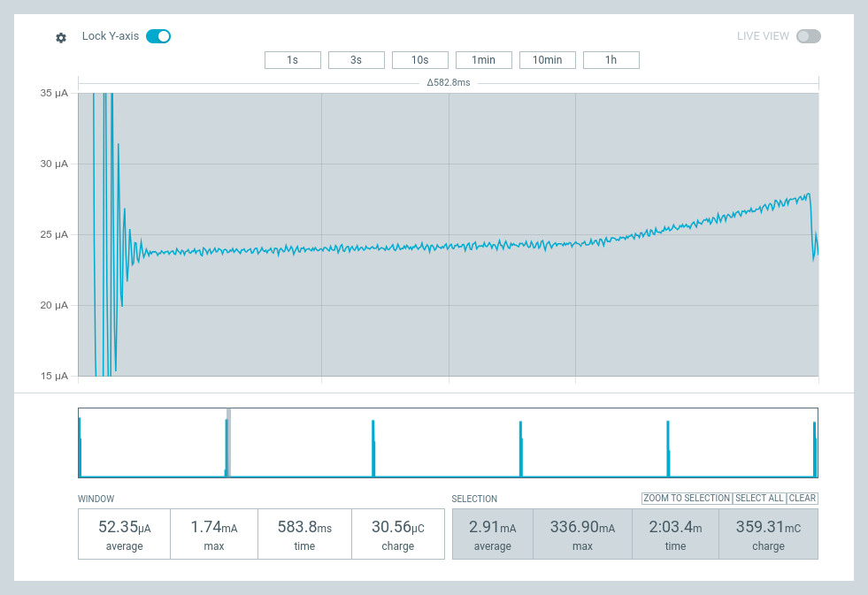Enable the LIVE VIEW switch
Image resolution: width=868 pixels, height=595 pixels.
[808, 36]
